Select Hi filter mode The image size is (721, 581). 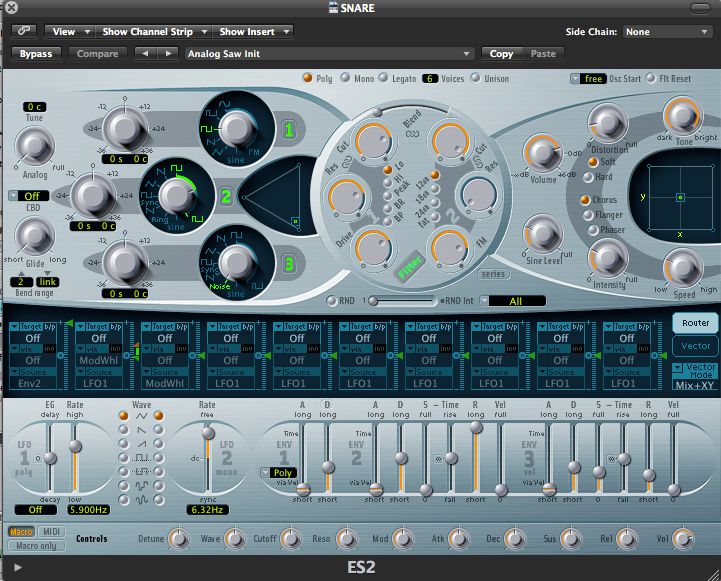pos(388,182)
